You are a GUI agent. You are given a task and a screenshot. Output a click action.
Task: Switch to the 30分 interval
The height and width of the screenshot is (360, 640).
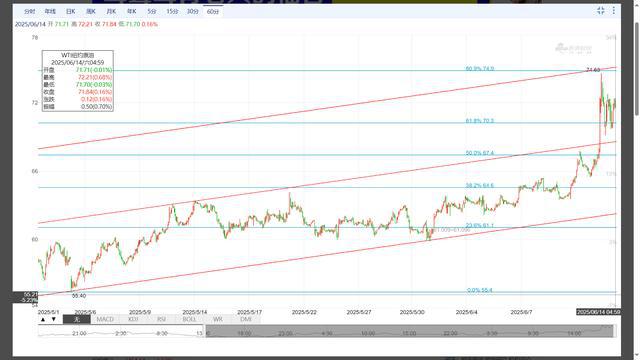(x=193, y=11)
